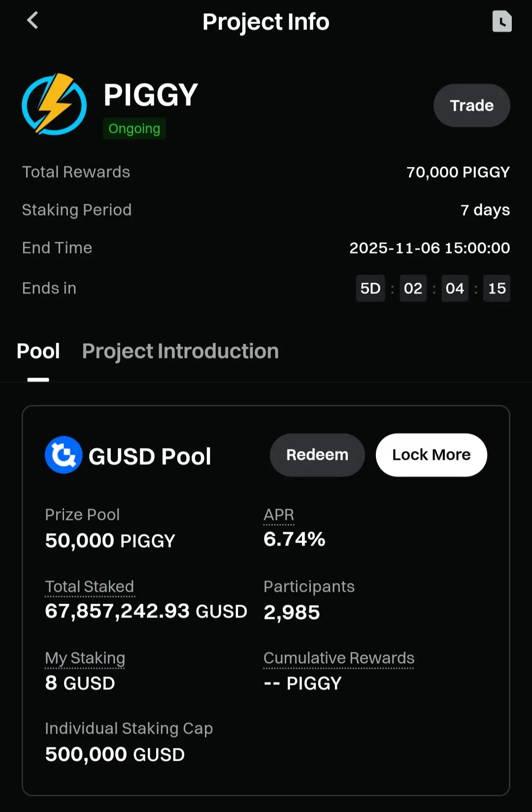
Task: Tap the underlined APR label
Action: click(279, 515)
